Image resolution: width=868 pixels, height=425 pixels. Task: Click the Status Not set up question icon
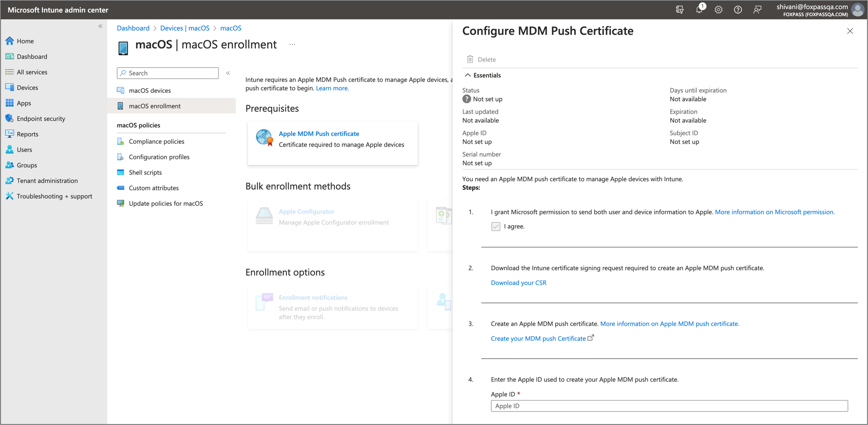(467, 99)
